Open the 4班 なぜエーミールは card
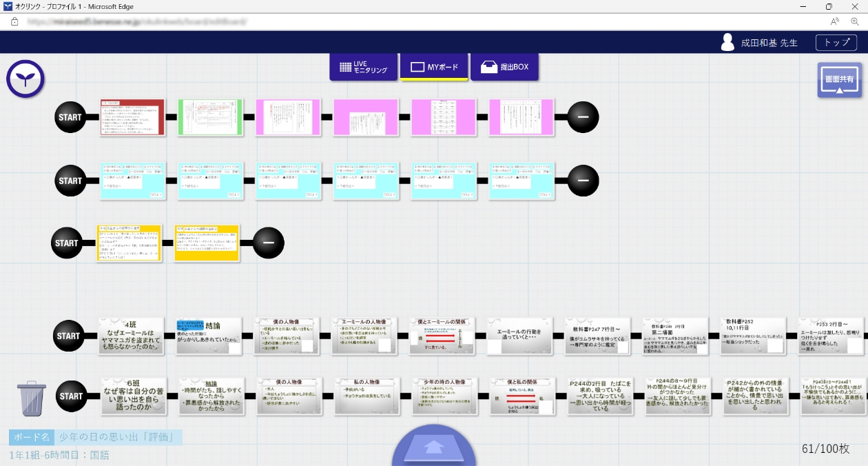 click(130, 336)
